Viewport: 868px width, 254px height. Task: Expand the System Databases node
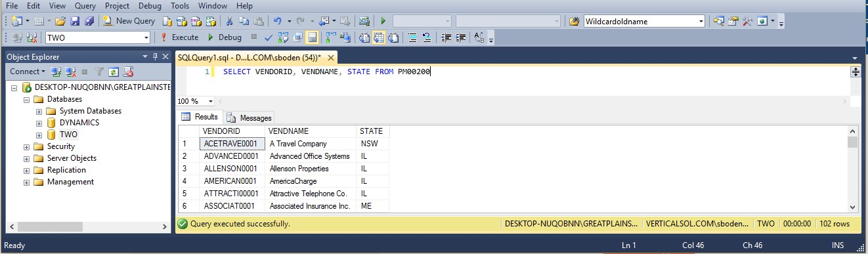[39, 111]
